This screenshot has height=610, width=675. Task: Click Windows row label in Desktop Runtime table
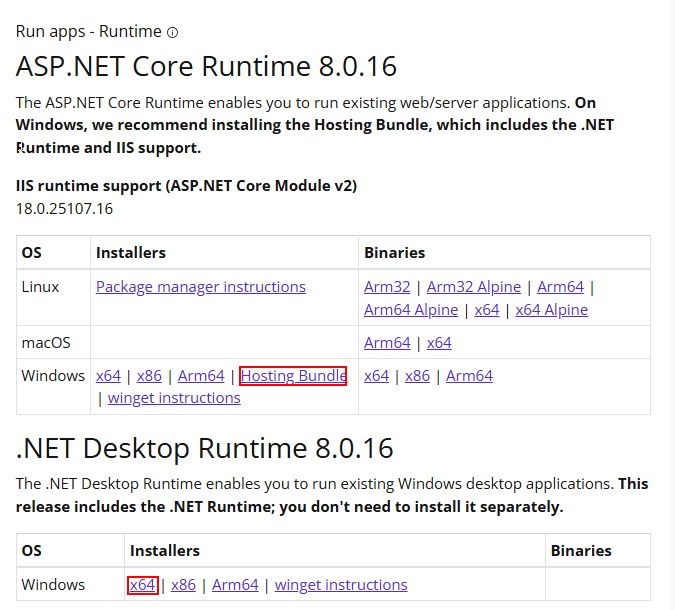click(x=53, y=585)
